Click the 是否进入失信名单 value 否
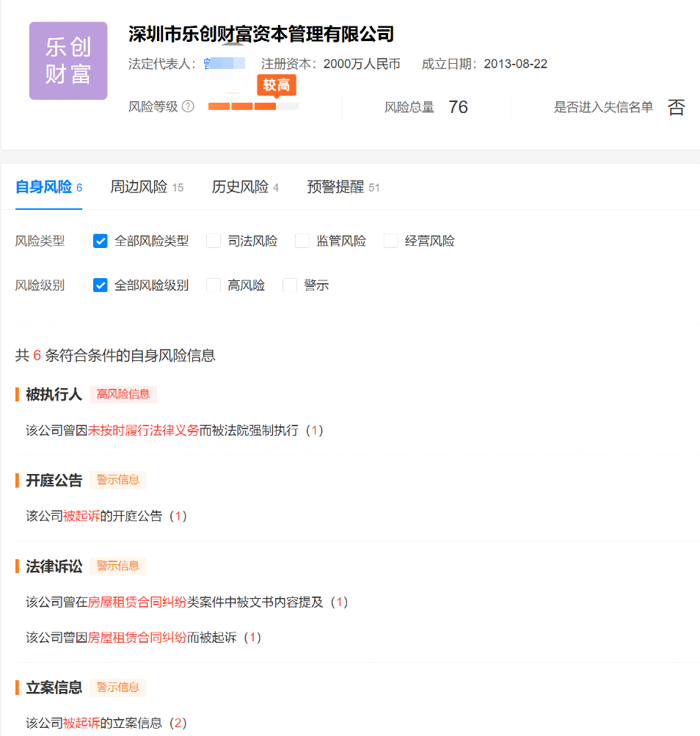Viewport: 700px width, 736px height. click(x=676, y=107)
